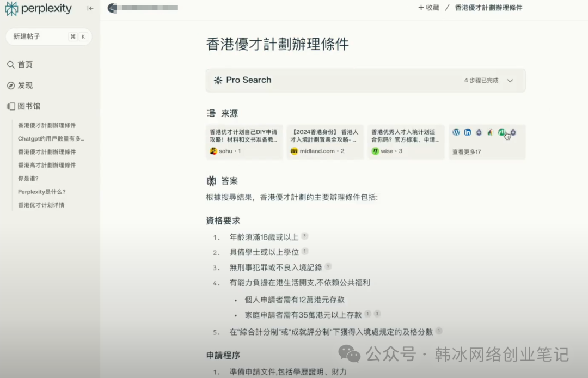Image resolution: width=588 pixels, height=378 pixels.
Task: Click breadcrumb 香港優才計劃辦理條件 at top right
Action: coord(488,8)
